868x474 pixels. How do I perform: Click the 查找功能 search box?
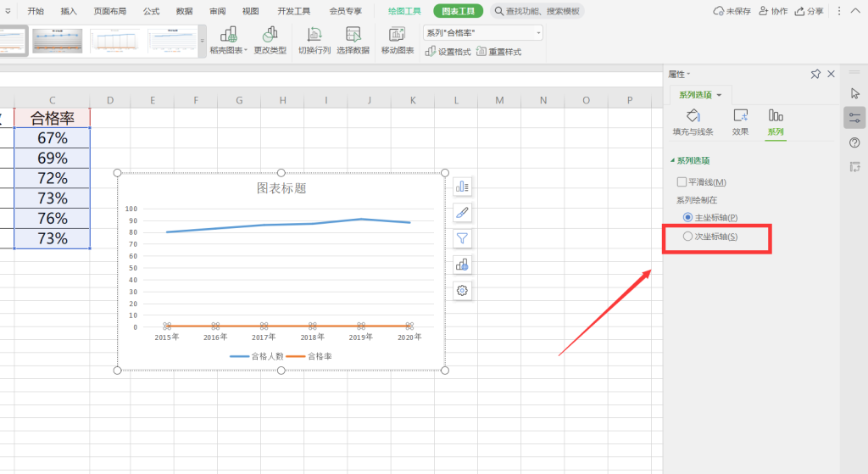537,11
